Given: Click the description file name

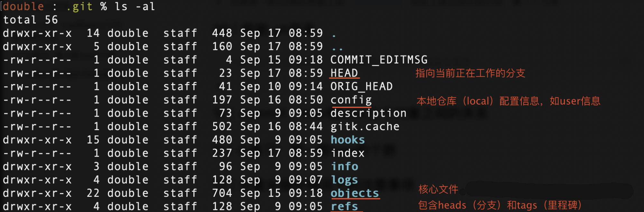Looking at the screenshot, I should (369, 113).
